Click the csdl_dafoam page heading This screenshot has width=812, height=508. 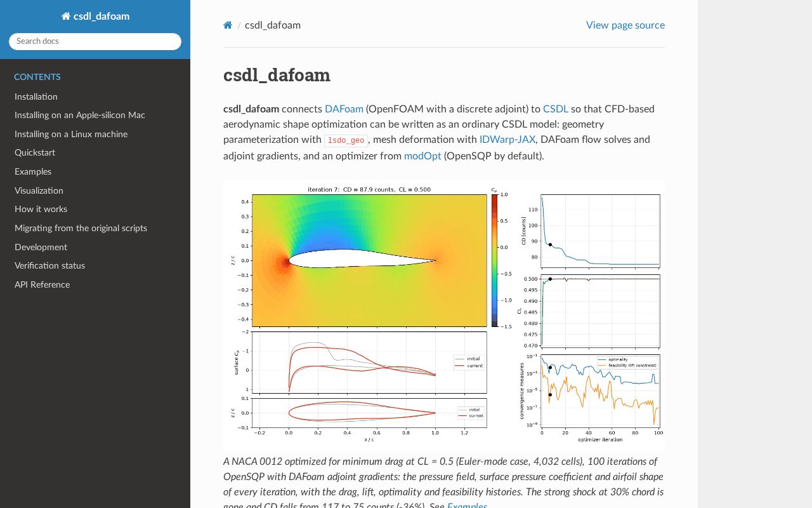tap(277, 75)
